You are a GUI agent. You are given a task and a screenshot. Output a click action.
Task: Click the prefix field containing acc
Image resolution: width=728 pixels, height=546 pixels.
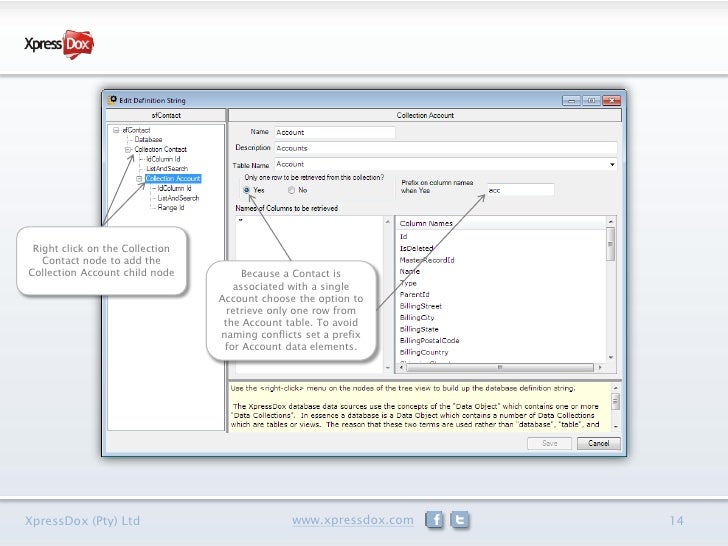pyautogui.click(x=520, y=190)
